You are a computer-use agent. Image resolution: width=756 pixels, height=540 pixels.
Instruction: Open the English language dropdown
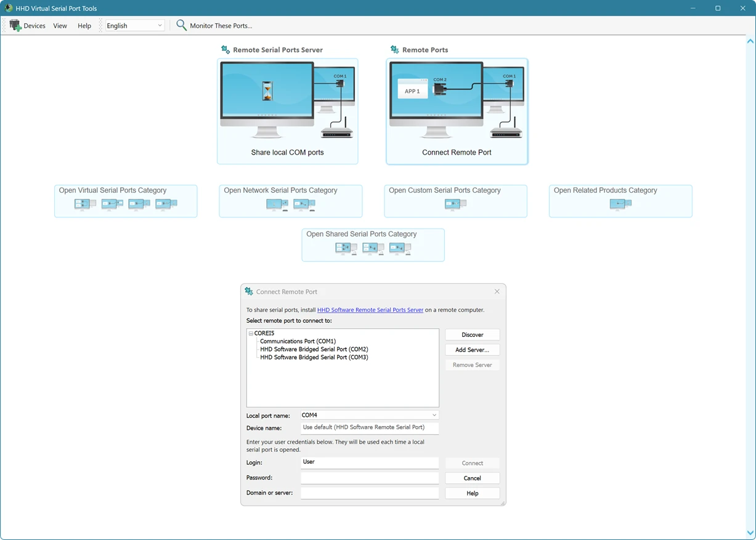(x=134, y=26)
